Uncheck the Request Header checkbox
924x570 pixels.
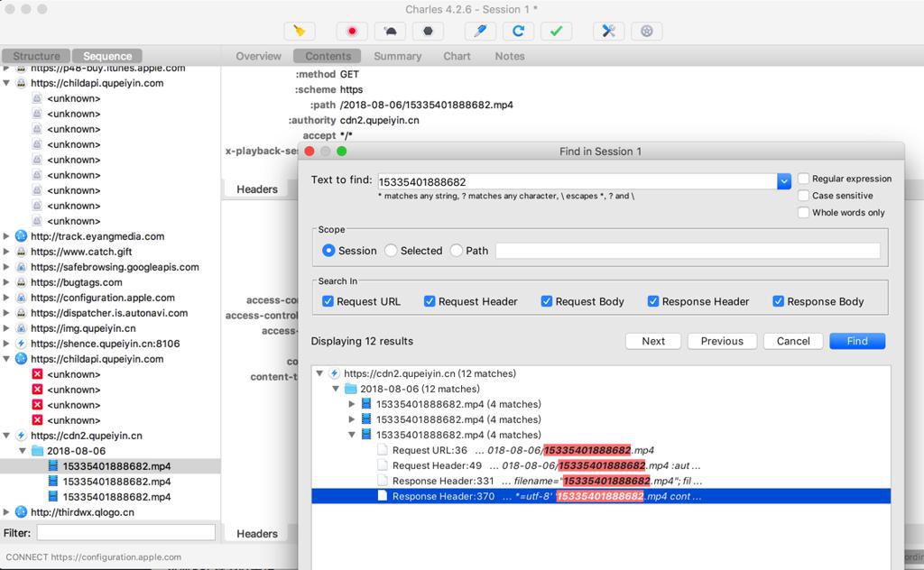[429, 301]
